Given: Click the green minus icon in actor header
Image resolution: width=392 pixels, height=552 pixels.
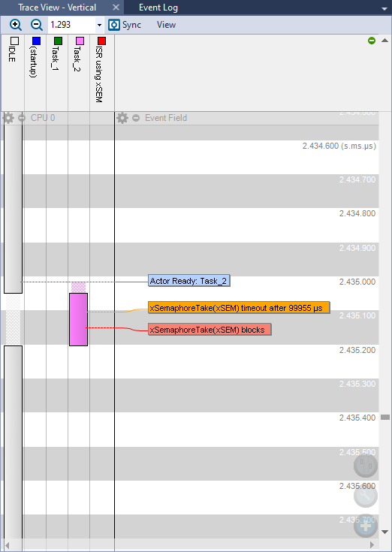Looking at the screenshot, I should pyautogui.click(x=372, y=41).
